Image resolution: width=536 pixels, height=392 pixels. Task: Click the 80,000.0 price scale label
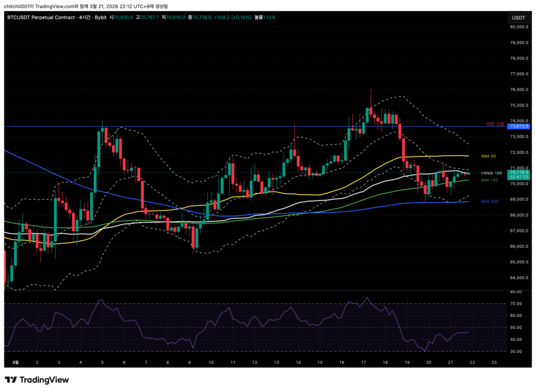(x=519, y=27)
